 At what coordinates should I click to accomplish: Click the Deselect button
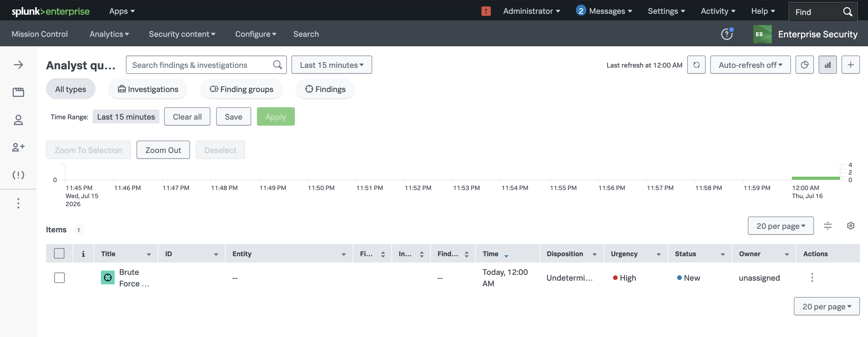[220, 150]
